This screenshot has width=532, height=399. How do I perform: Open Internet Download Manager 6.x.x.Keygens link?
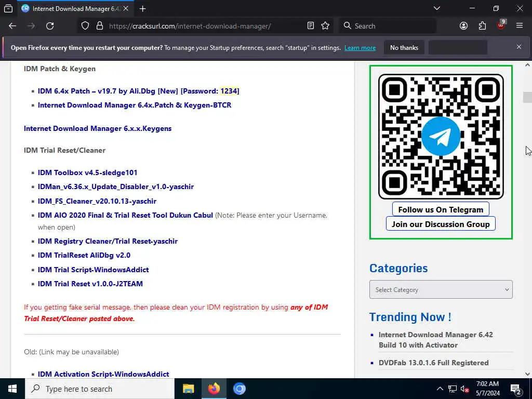click(98, 129)
